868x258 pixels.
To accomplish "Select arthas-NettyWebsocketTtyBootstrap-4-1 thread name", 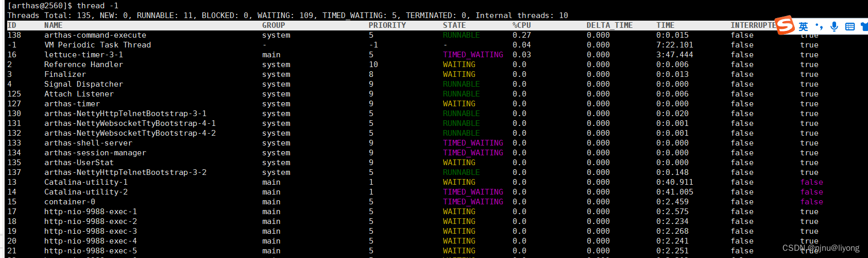I will coord(130,123).
